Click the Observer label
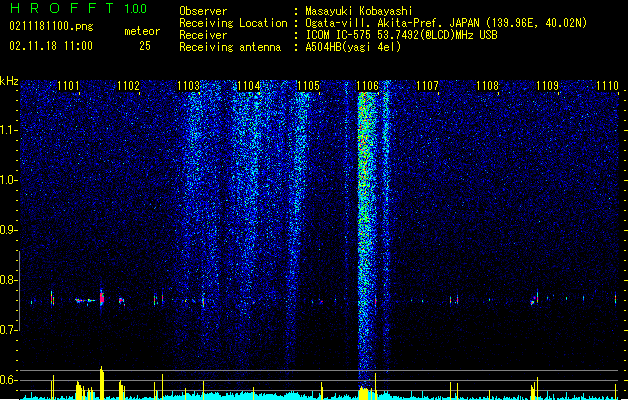The height and width of the screenshot is (400, 629). tap(203, 11)
